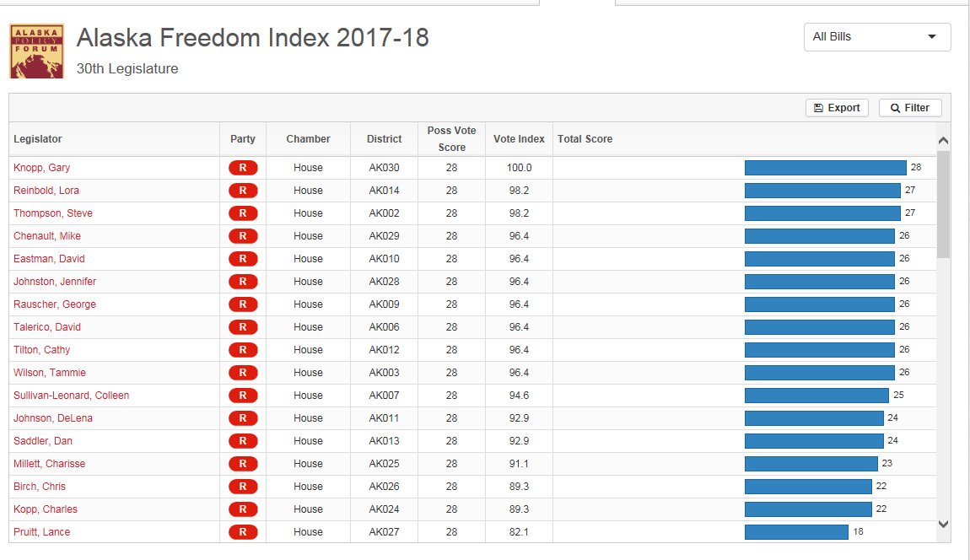The width and height of the screenshot is (970, 560).
Task: Click R party badge for Birch, Chris
Action: [x=243, y=487]
